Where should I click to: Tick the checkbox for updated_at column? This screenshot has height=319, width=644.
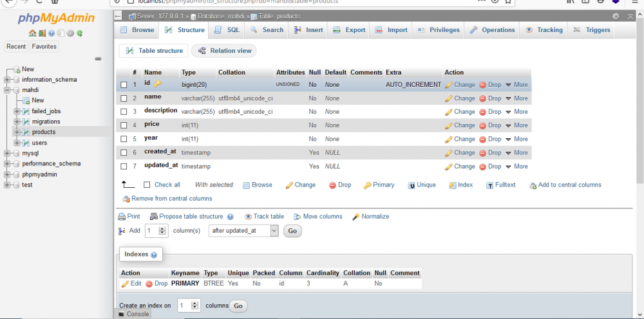pos(124,167)
